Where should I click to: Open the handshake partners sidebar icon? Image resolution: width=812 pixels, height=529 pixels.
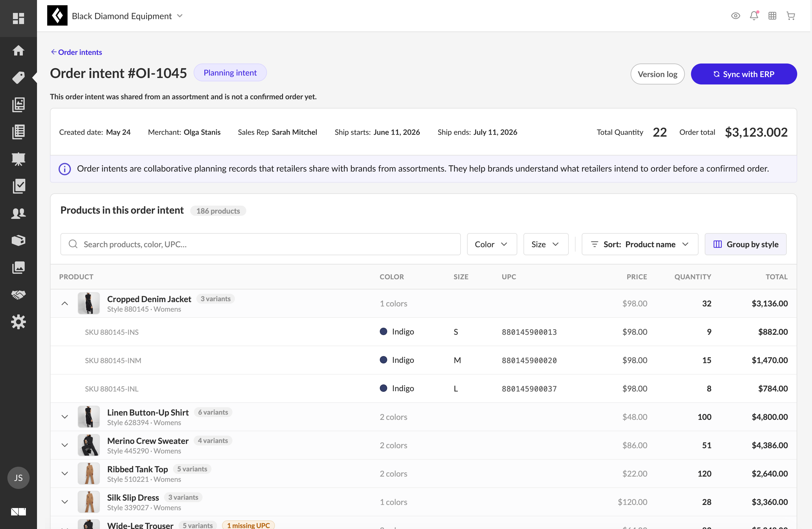click(18, 295)
